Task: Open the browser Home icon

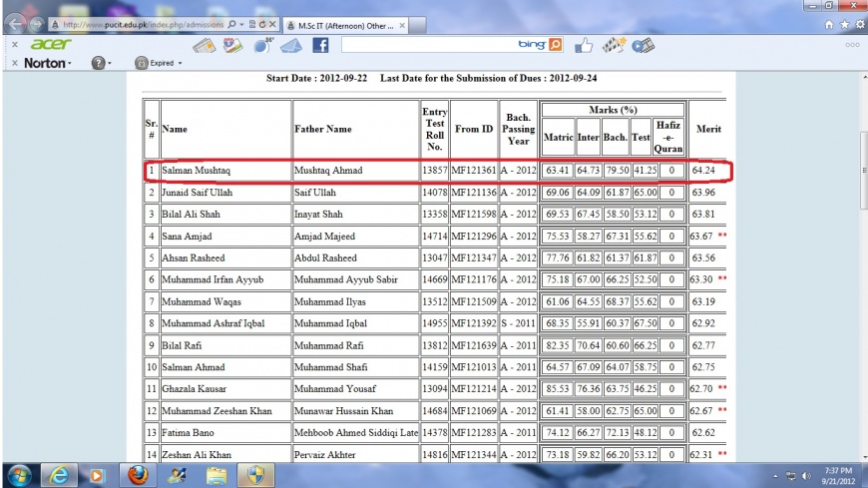Action: (x=827, y=26)
